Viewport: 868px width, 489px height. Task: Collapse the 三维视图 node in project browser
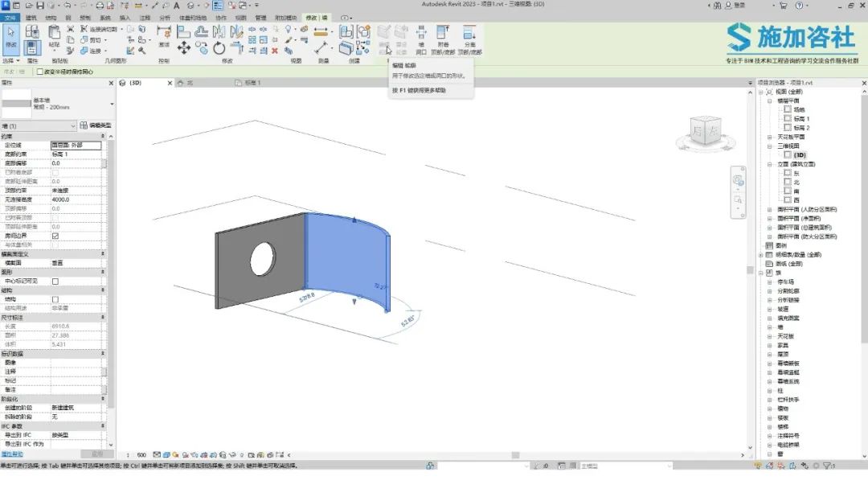click(x=769, y=146)
